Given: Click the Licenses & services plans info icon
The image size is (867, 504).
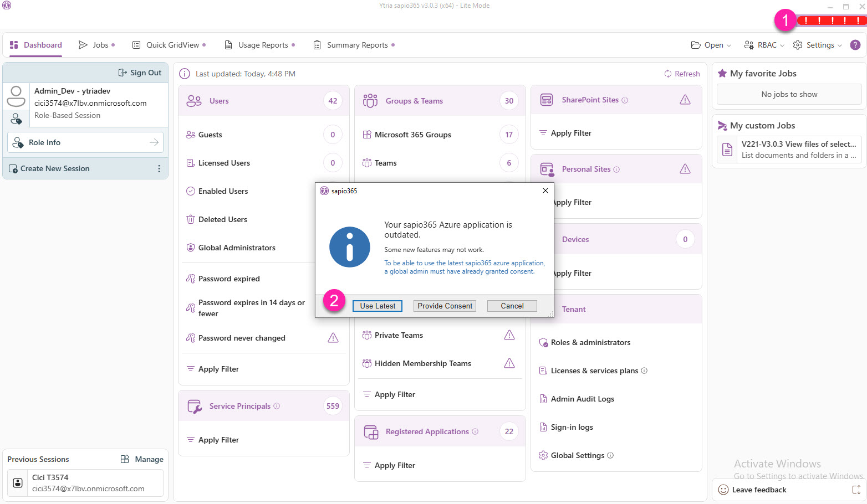Looking at the screenshot, I should (644, 371).
